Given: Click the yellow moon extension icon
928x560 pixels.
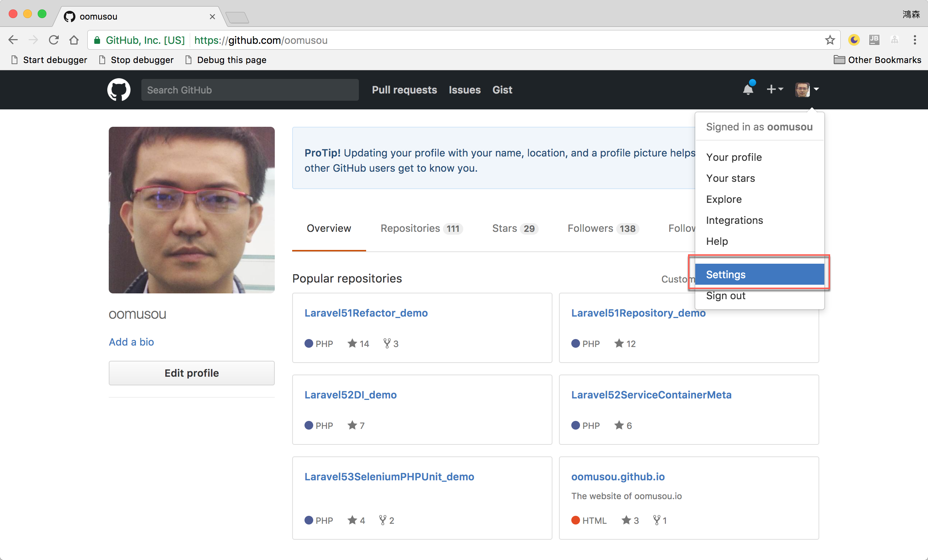Looking at the screenshot, I should (854, 40).
